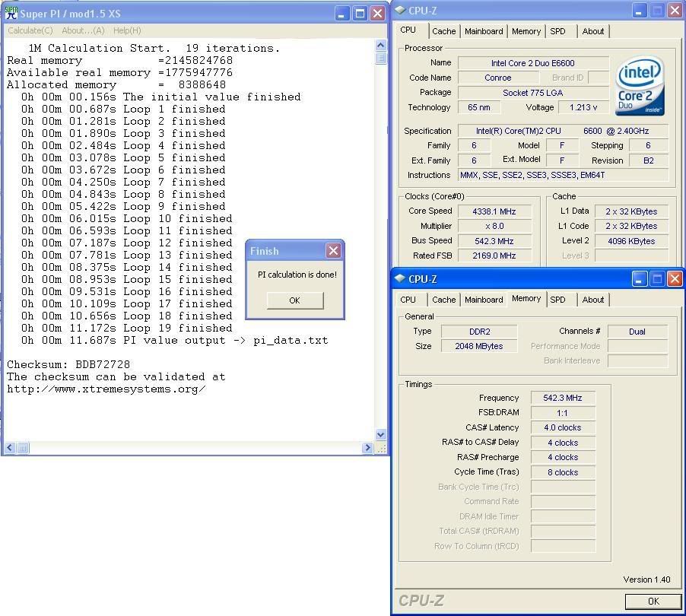Click the Intel Core 2 Duo logo
The width and height of the screenshot is (686, 616).
640,85
